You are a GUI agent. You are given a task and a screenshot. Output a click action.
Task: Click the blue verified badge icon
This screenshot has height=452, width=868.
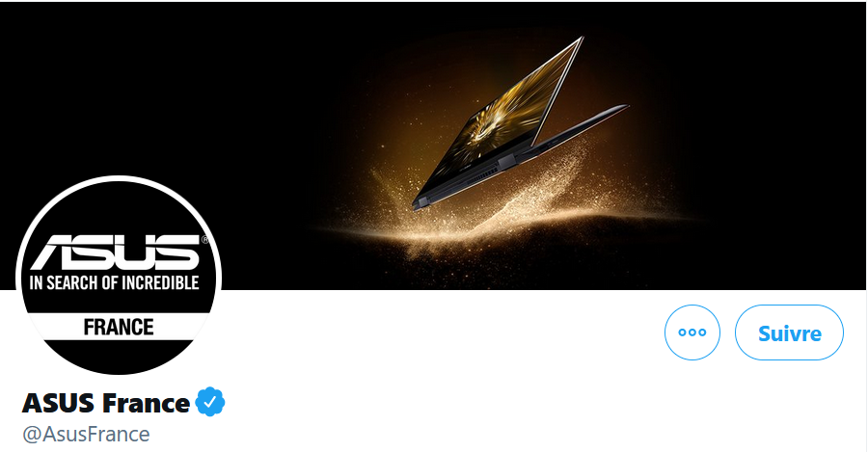pos(210,402)
